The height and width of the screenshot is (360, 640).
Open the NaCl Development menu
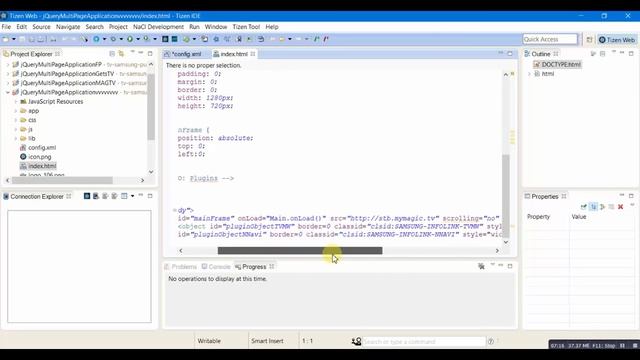click(158, 27)
